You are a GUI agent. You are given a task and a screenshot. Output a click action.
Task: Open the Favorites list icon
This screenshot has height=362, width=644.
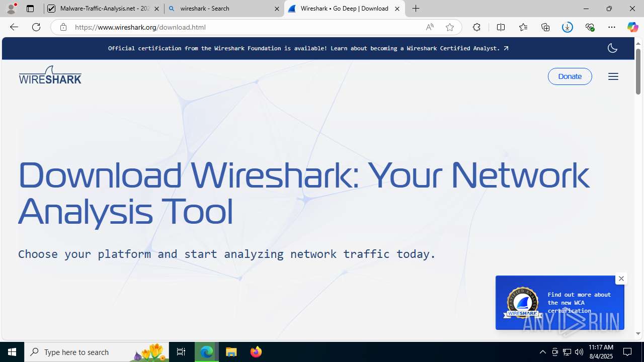click(523, 27)
